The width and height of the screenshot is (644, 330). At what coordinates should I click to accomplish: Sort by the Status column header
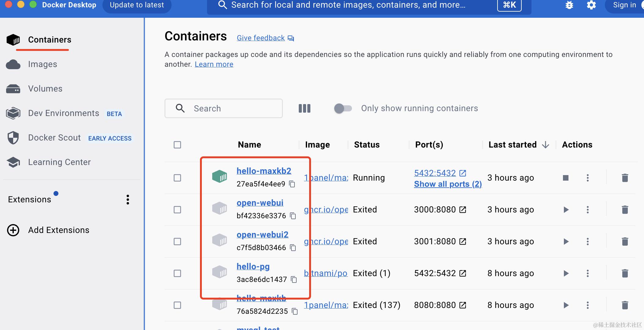pyautogui.click(x=367, y=145)
